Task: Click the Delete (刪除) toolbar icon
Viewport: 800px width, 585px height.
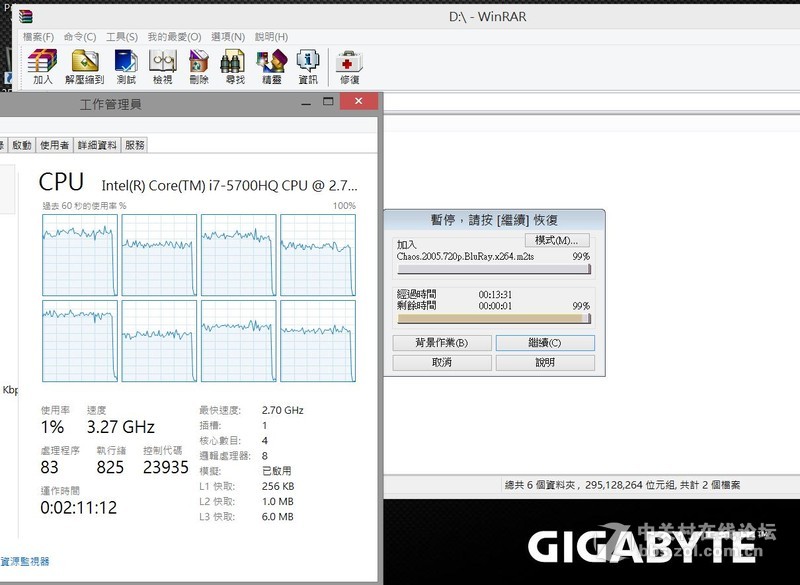Action: point(199,66)
